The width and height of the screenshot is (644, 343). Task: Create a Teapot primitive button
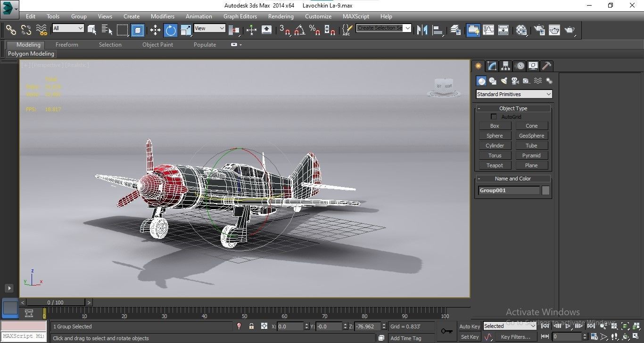click(495, 165)
